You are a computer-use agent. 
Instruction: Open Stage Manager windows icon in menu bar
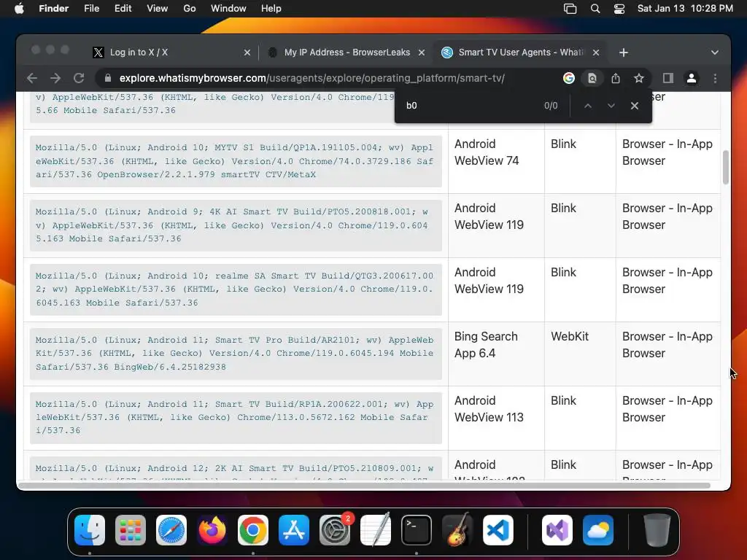pyautogui.click(x=570, y=9)
